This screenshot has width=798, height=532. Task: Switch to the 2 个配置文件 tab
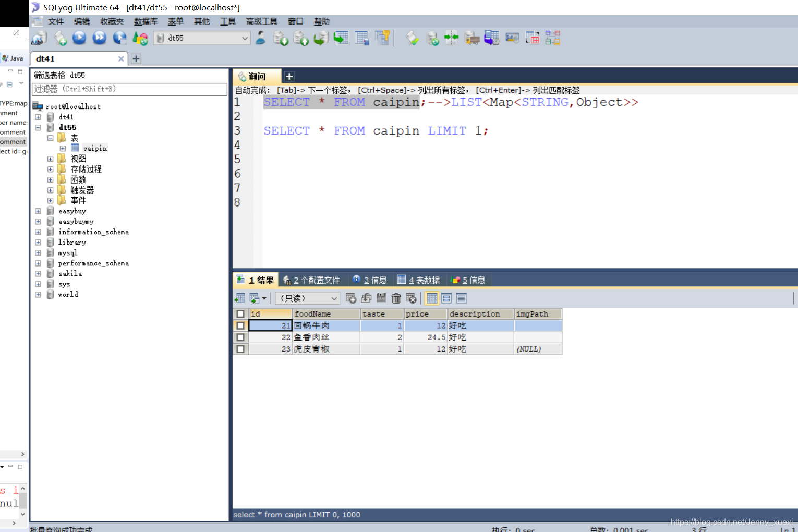coord(311,280)
